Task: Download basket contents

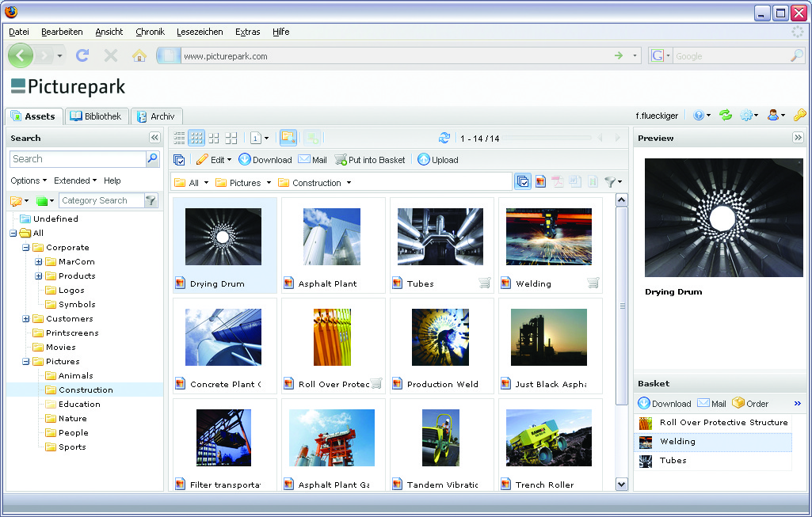Action: pyautogui.click(x=665, y=403)
